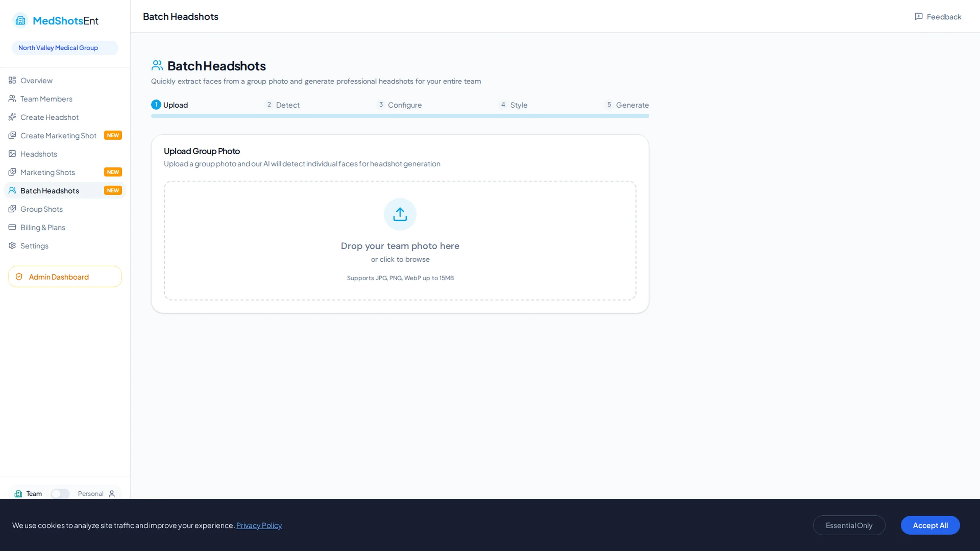This screenshot has height=551, width=980.
Task: Open Team Members in sidebar
Action: 46,99
